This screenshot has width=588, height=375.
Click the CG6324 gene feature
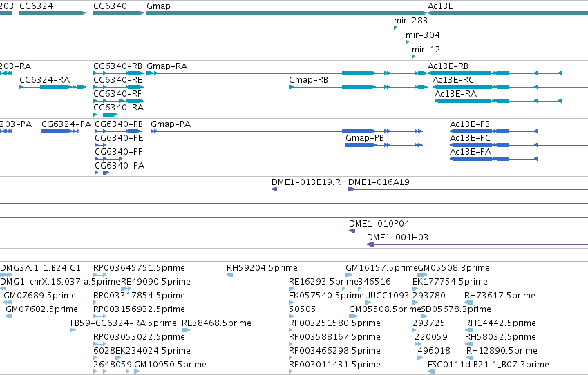[x=53, y=13]
